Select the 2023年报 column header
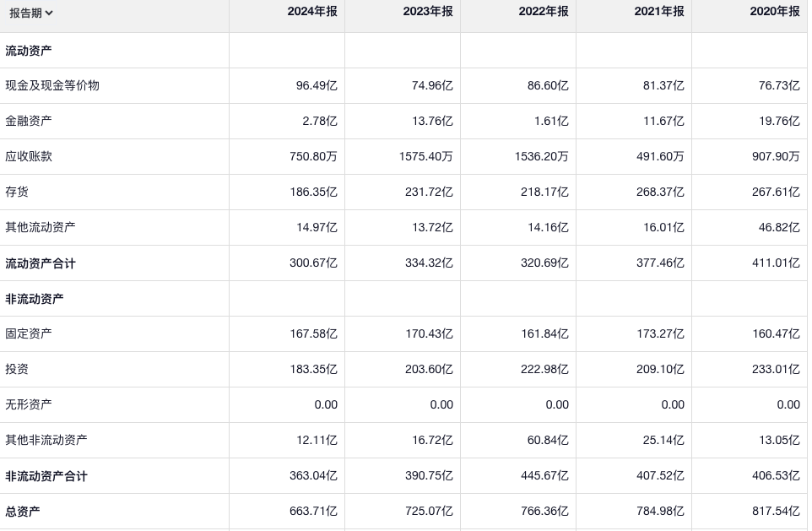The width and height of the screenshot is (812, 531). tap(428, 12)
